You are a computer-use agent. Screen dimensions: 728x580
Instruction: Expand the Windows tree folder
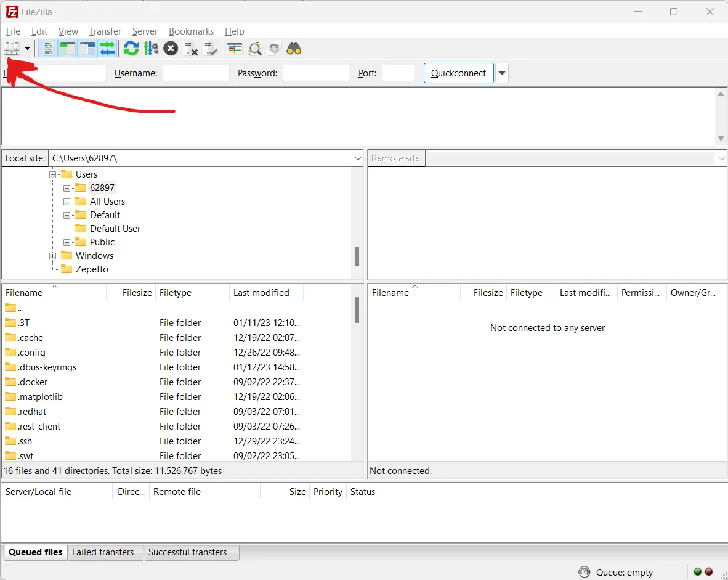coord(53,256)
